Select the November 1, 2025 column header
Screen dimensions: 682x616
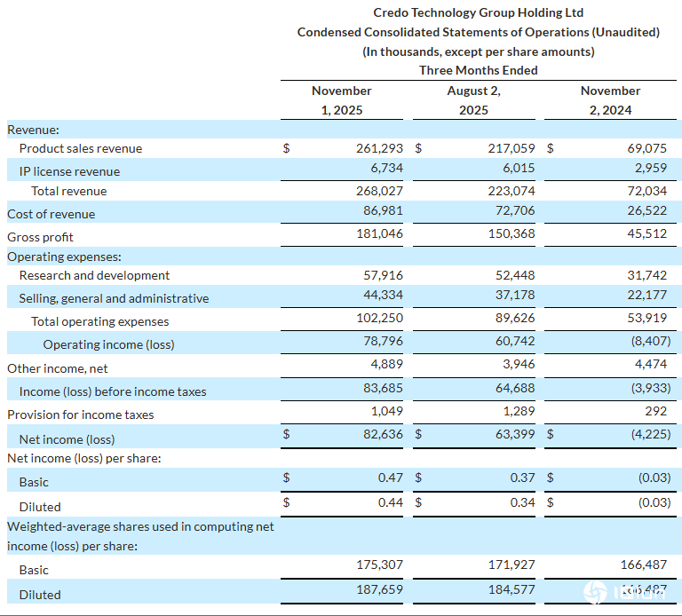341,100
